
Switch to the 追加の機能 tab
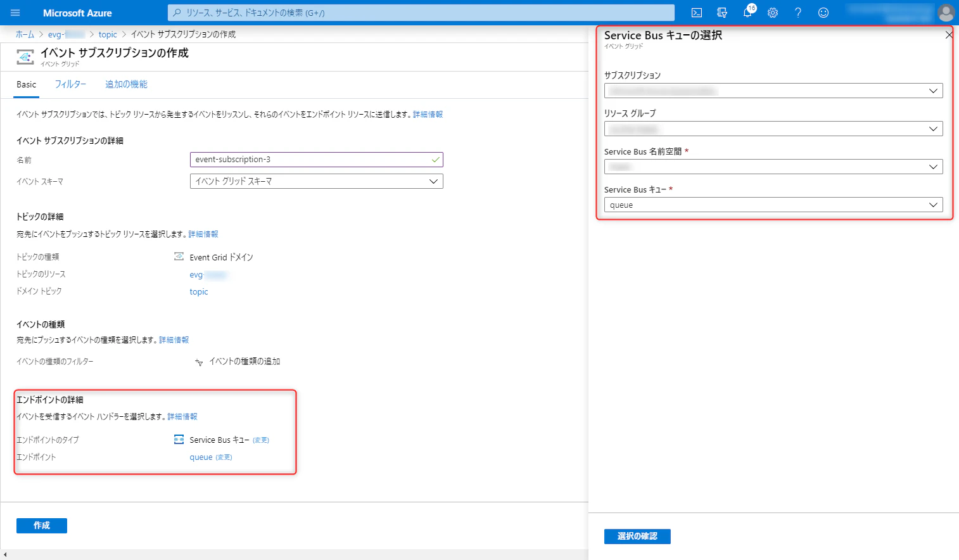pos(126,84)
